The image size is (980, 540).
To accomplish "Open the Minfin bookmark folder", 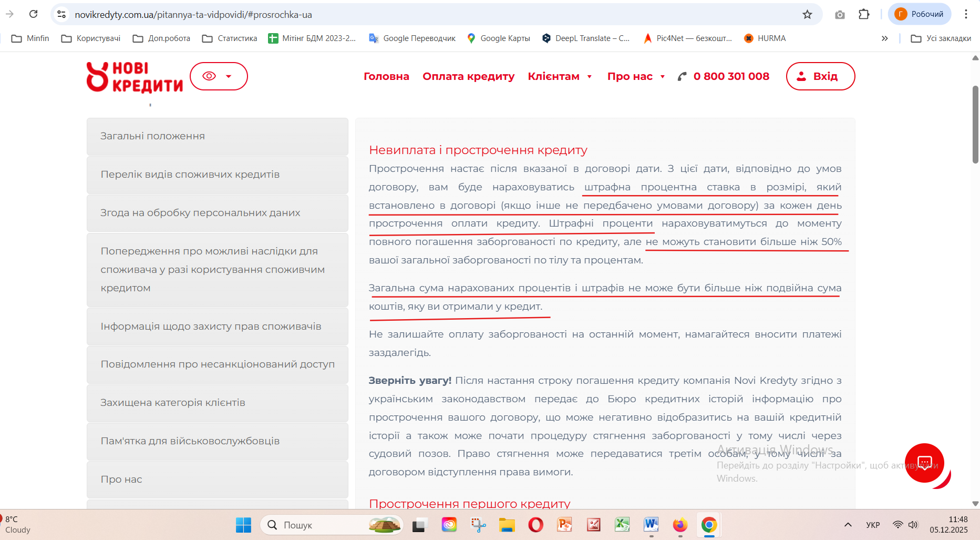I will [x=30, y=38].
